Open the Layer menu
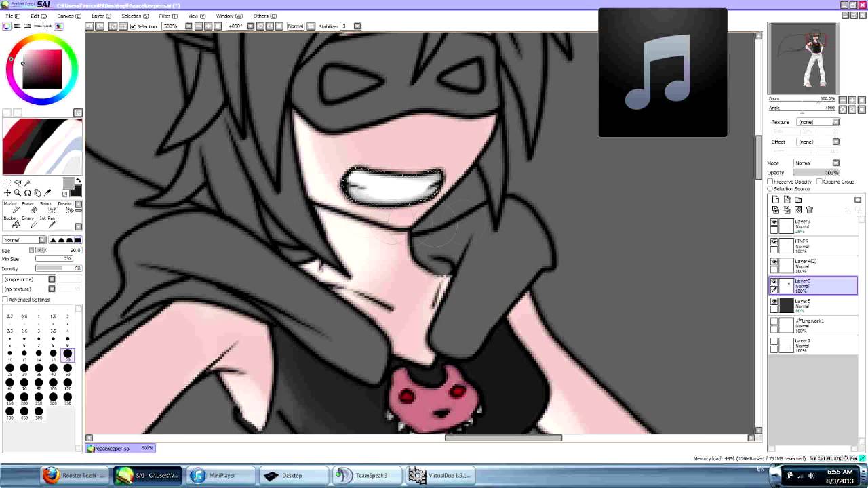Screen dimensions: 868x488 tap(102, 16)
